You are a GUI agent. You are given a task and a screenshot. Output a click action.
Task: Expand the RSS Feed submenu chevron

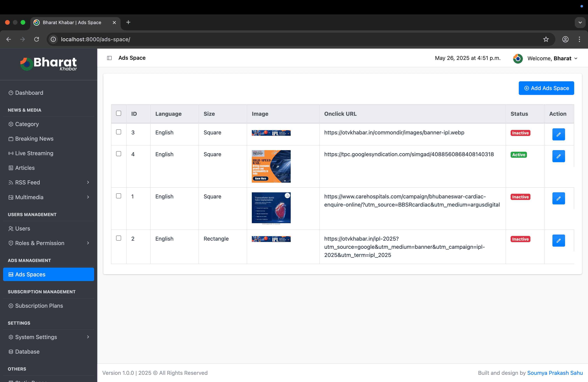[88, 183]
